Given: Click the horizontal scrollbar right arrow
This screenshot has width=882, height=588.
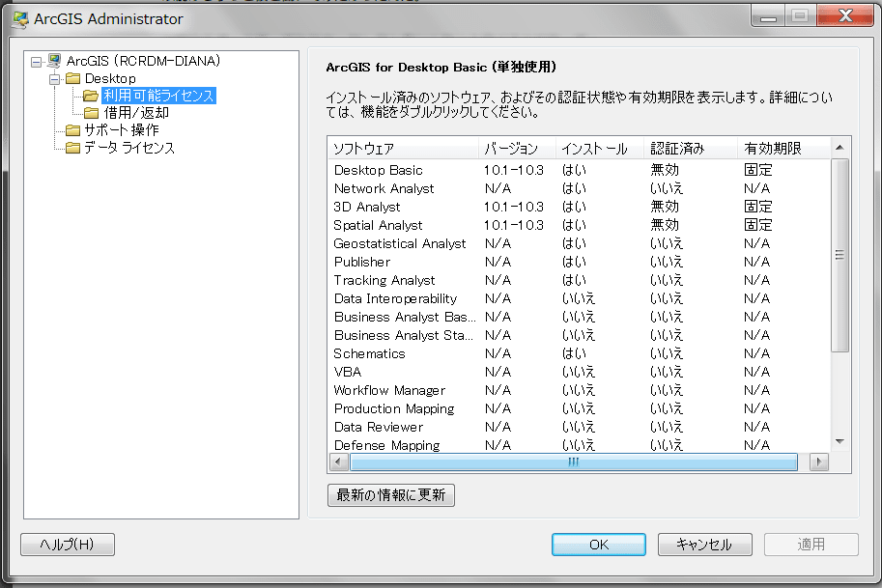Looking at the screenshot, I should coord(819,462).
